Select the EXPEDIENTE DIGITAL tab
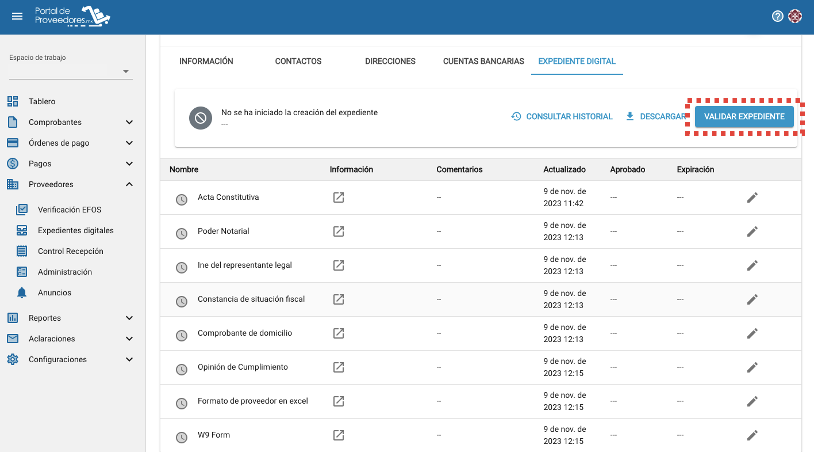Image resolution: width=814 pixels, height=452 pixels. pyautogui.click(x=577, y=61)
